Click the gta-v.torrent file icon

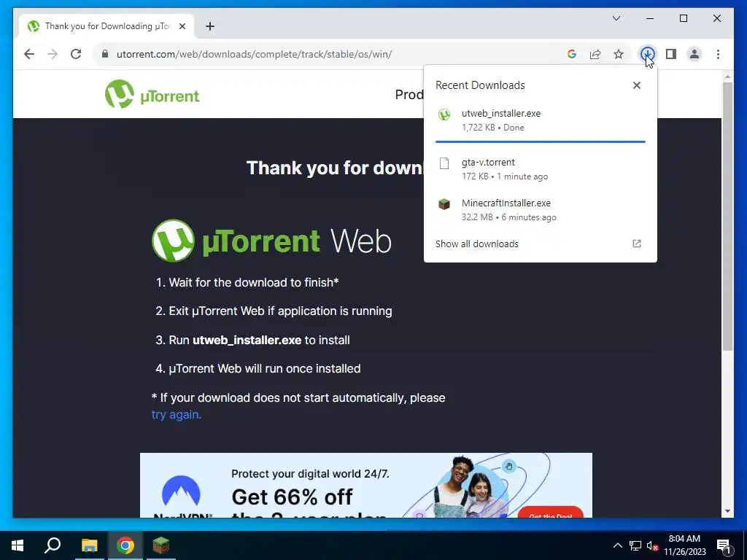click(x=444, y=164)
